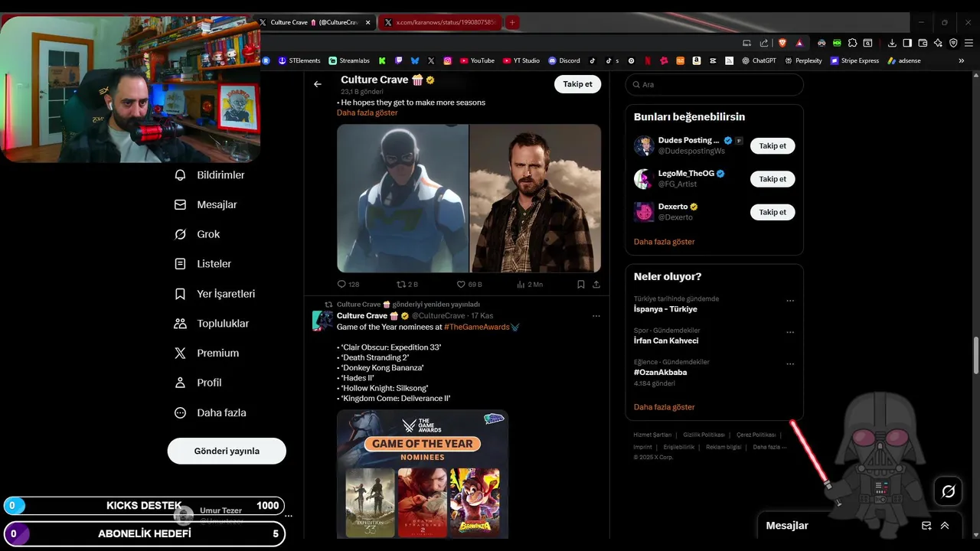
Task: Open options for İspanya - Türkiye trend
Action: click(790, 301)
